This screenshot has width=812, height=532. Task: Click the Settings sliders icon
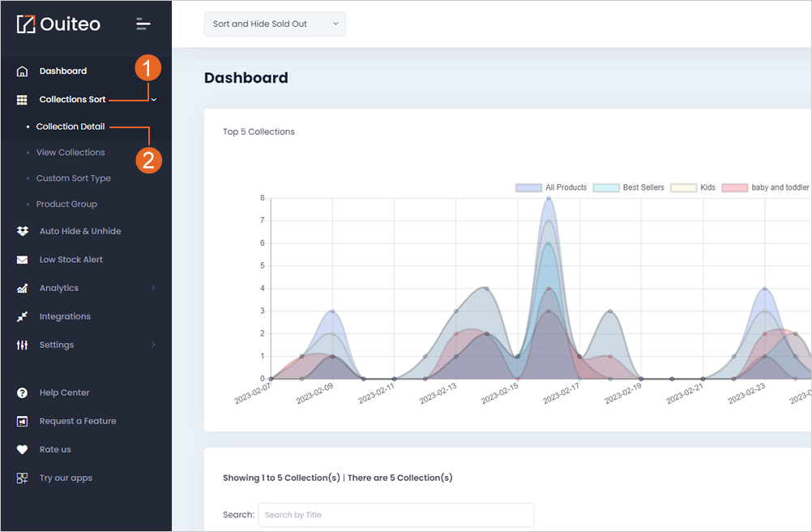pyautogui.click(x=22, y=345)
